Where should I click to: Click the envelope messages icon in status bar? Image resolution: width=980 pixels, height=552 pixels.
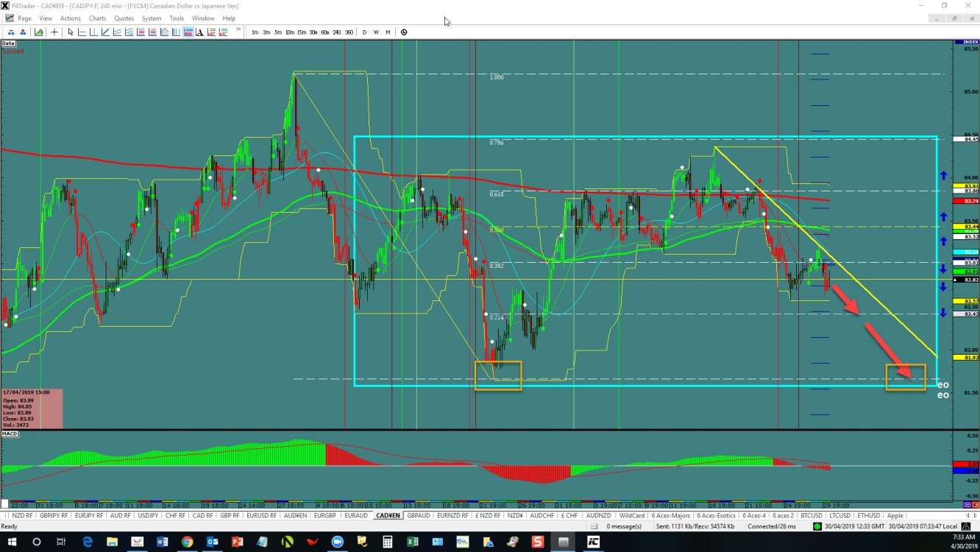[594, 526]
